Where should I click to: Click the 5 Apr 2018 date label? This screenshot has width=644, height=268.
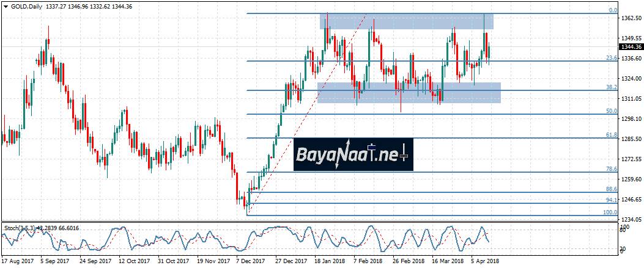coord(485,260)
